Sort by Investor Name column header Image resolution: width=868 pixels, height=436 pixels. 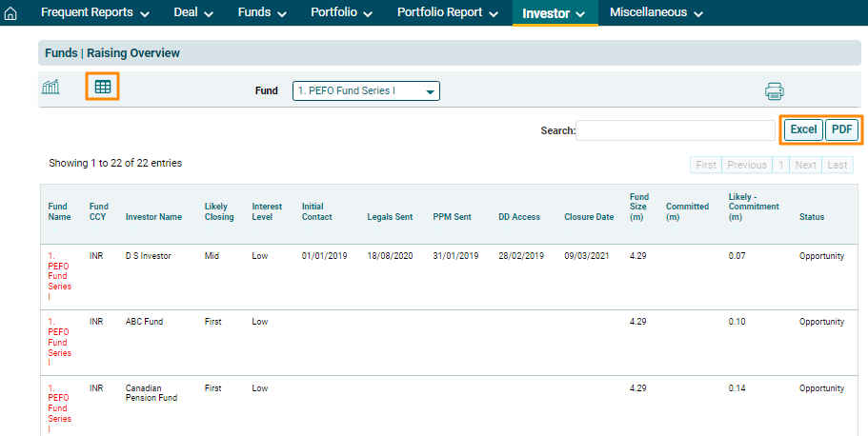(153, 217)
